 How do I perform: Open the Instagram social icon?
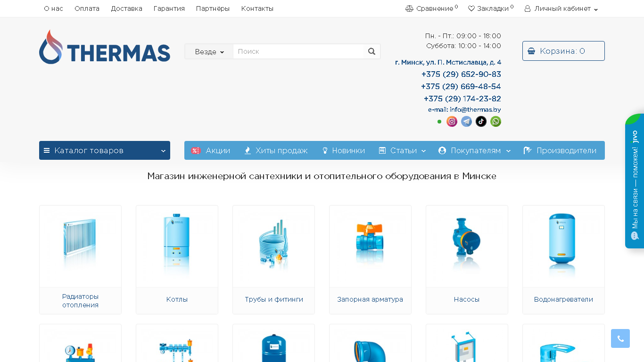tap(452, 122)
